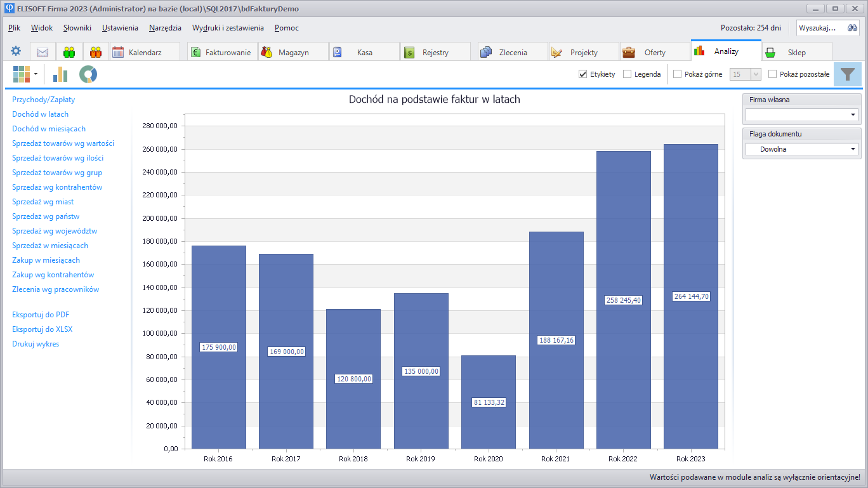Enable the Pokaż pozostałe checkbox
The image size is (868, 488).
click(x=772, y=74)
